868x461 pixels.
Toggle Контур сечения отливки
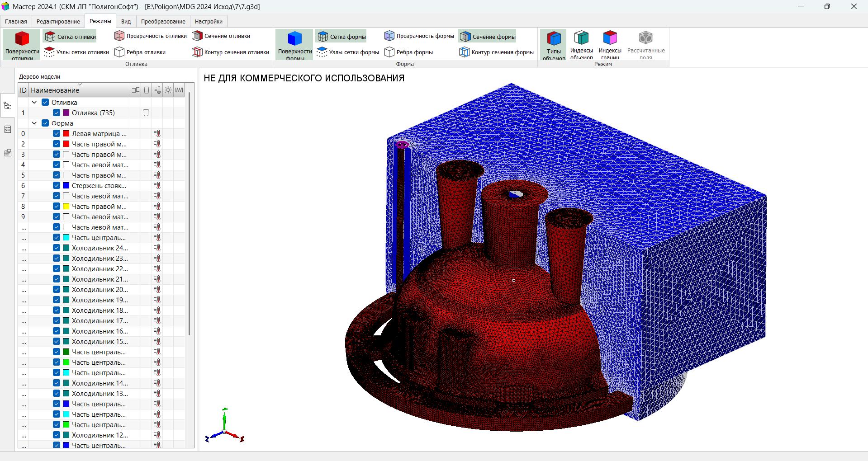click(231, 52)
